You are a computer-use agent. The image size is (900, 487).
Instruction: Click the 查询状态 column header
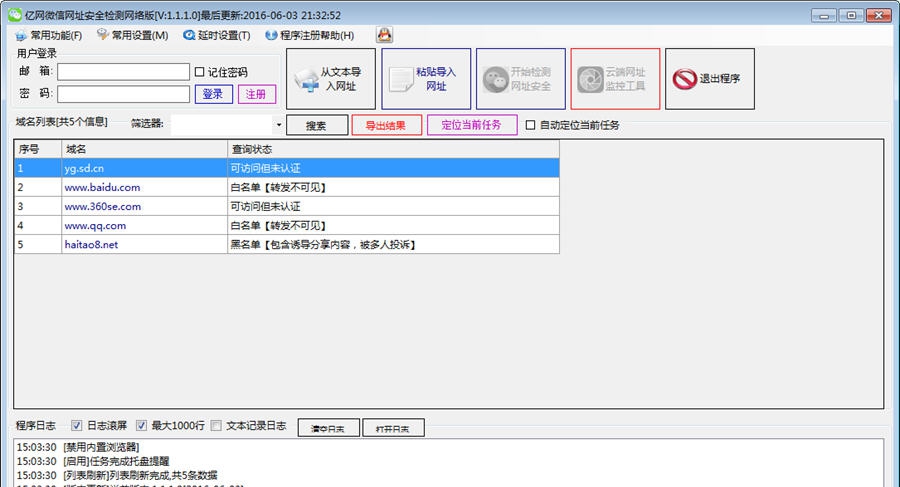393,149
